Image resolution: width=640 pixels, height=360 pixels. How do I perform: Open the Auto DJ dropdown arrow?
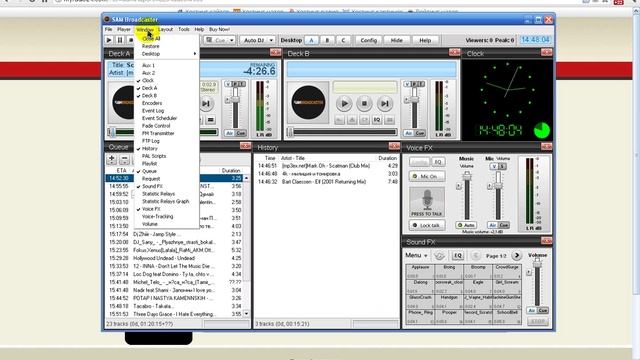[271, 40]
